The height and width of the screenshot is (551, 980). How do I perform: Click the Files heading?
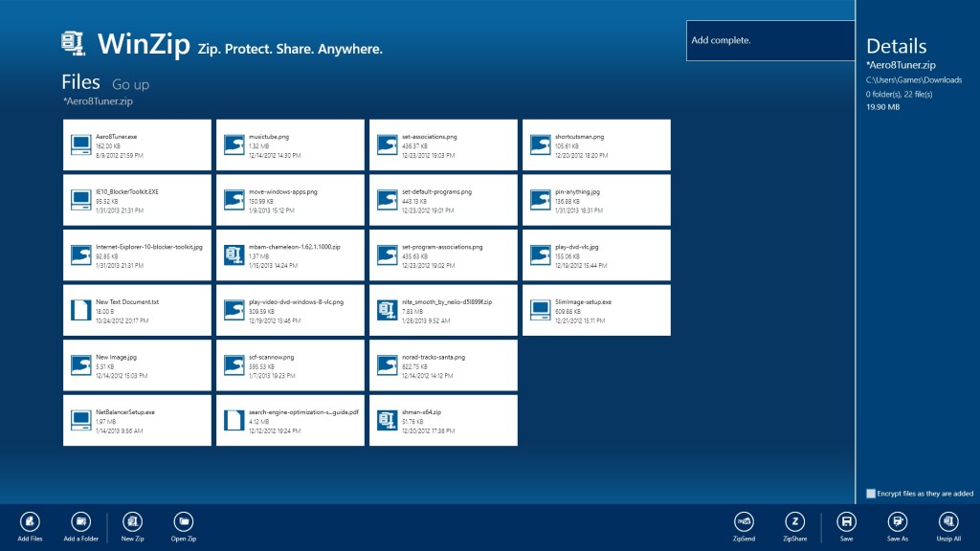[x=80, y=82]
